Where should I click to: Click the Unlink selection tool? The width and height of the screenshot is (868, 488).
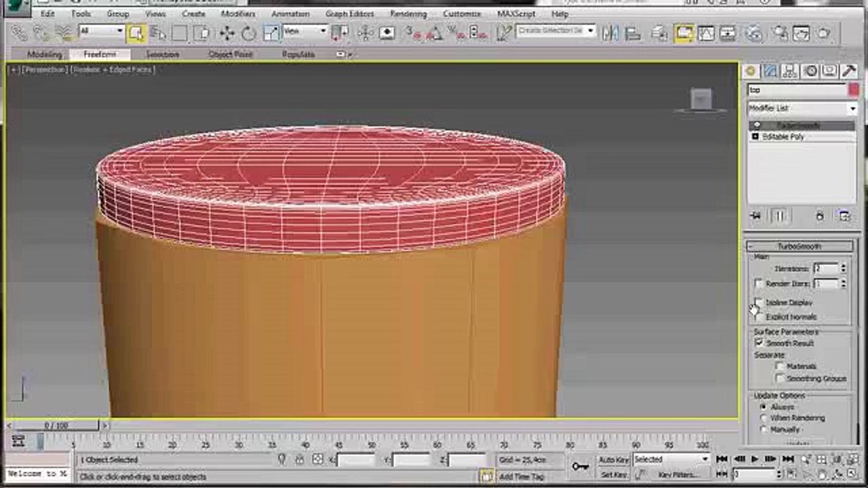(42, 33)
